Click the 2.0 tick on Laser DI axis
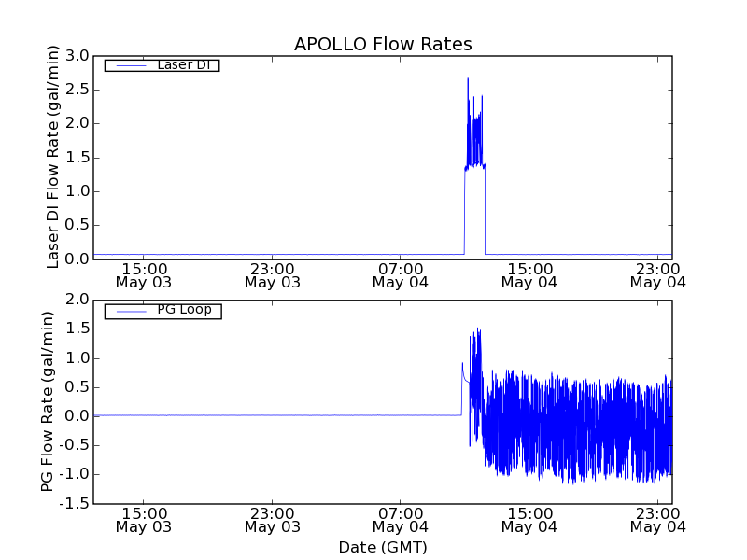The width and height of the screenshot is (747, 560). (x=78, y=123)
